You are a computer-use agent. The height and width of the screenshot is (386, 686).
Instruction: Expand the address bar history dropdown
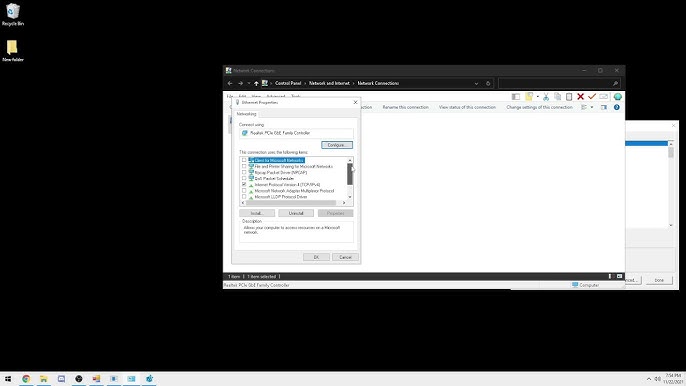coord(476,83)
